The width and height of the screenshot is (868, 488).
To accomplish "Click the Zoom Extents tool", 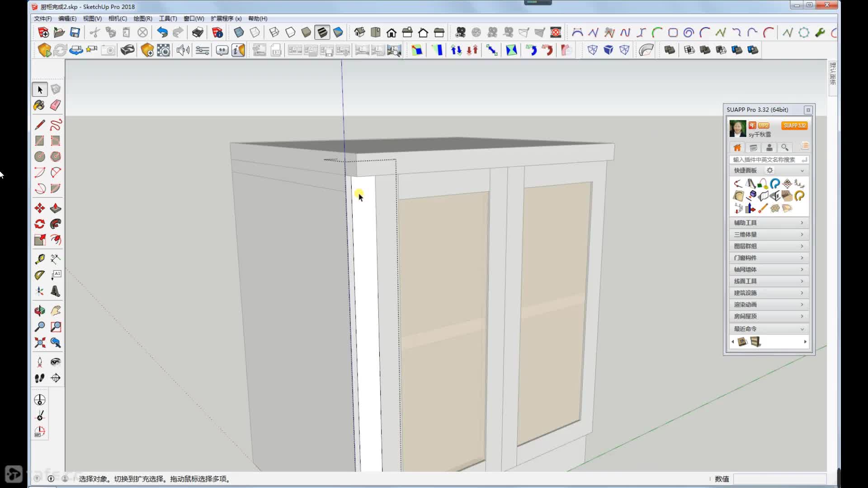I will [40, 343].
